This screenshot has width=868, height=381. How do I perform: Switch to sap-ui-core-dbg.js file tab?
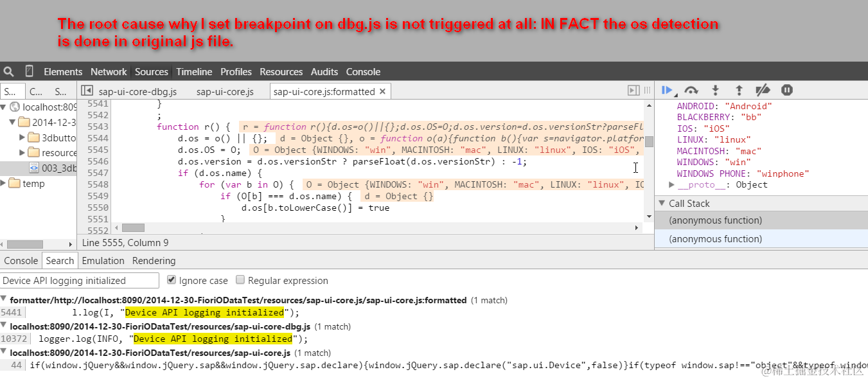(137, 91)
